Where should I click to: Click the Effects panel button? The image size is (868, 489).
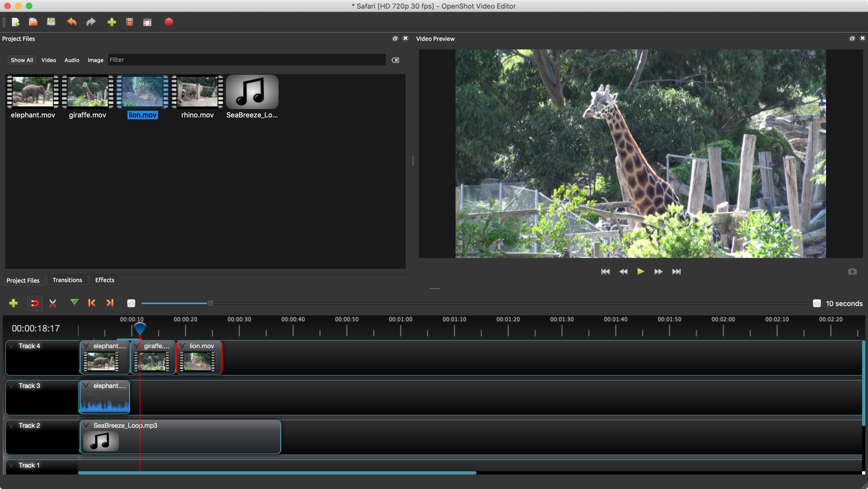(x=104, y=279)
